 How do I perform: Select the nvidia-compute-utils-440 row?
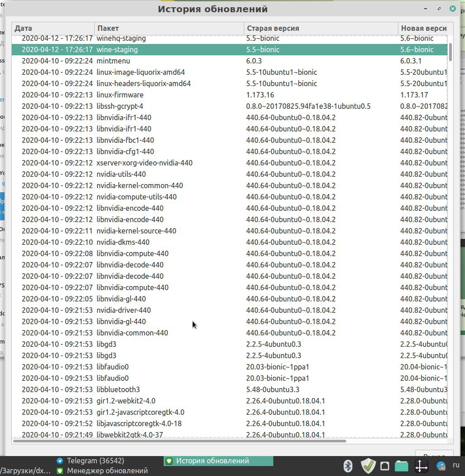click(229, 197)
